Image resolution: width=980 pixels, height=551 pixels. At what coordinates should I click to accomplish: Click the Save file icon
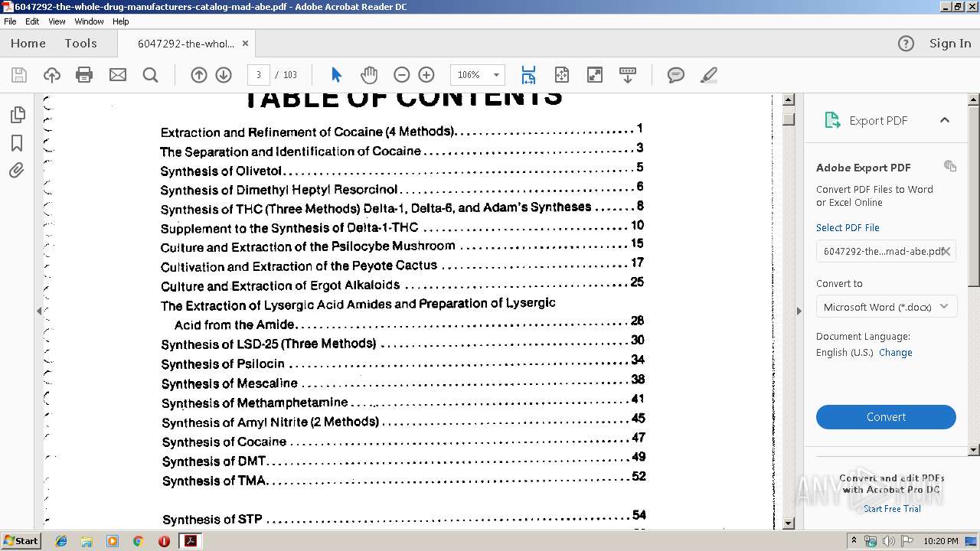coord(19,75)
